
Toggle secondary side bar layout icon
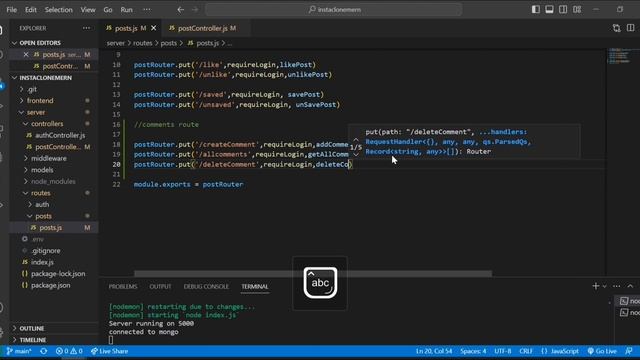point(563,9)
